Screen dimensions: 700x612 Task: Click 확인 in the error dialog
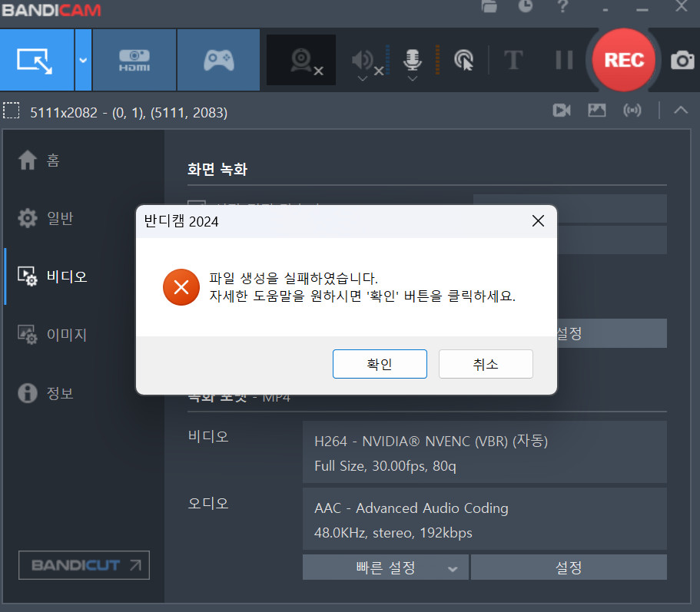pos(380,364)
